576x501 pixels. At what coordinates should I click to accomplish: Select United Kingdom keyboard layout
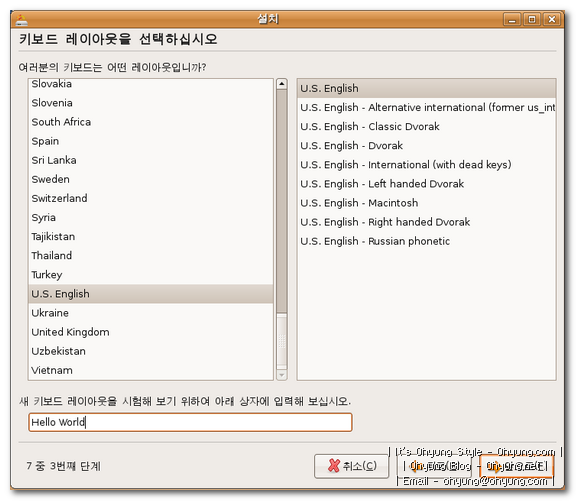tap(151, 332)
